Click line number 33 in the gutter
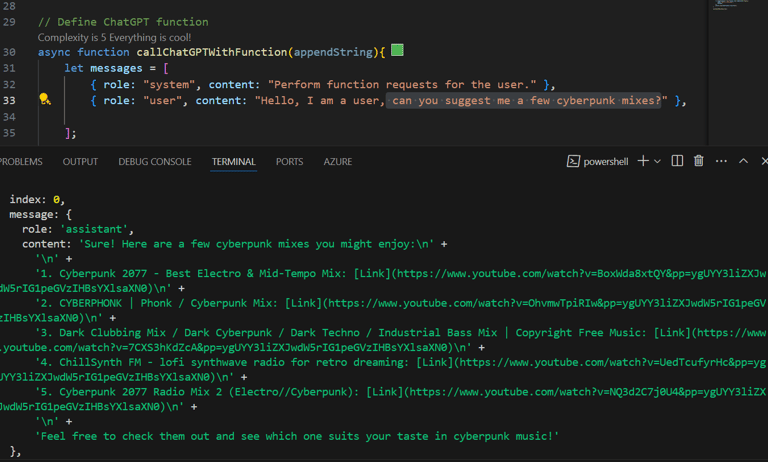The width and height of the screenshot is (768, 462). pyautogui.click(x=9, y=100)
